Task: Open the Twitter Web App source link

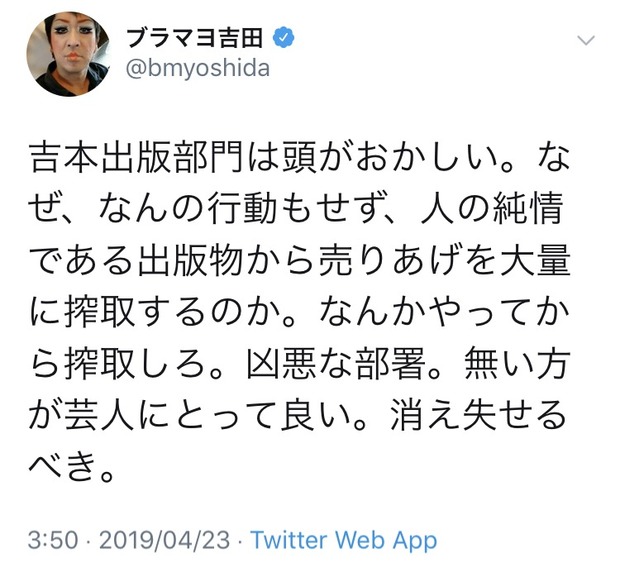Action: (x=344, y=540)
